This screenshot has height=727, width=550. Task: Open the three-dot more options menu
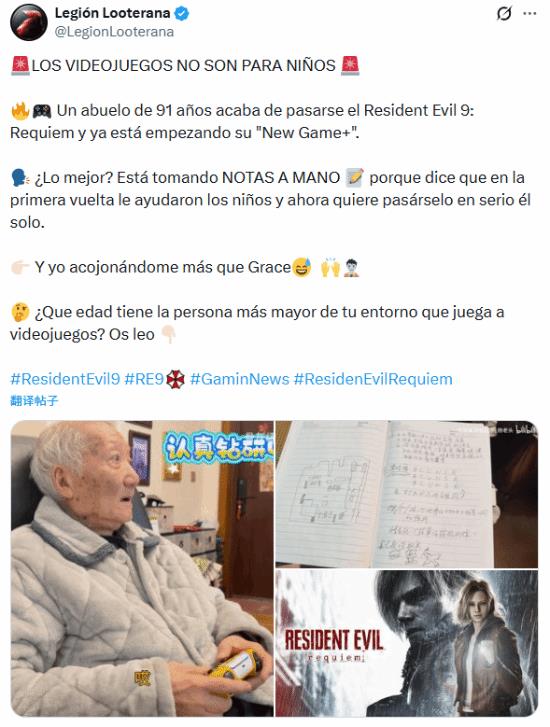click(530, 14)
